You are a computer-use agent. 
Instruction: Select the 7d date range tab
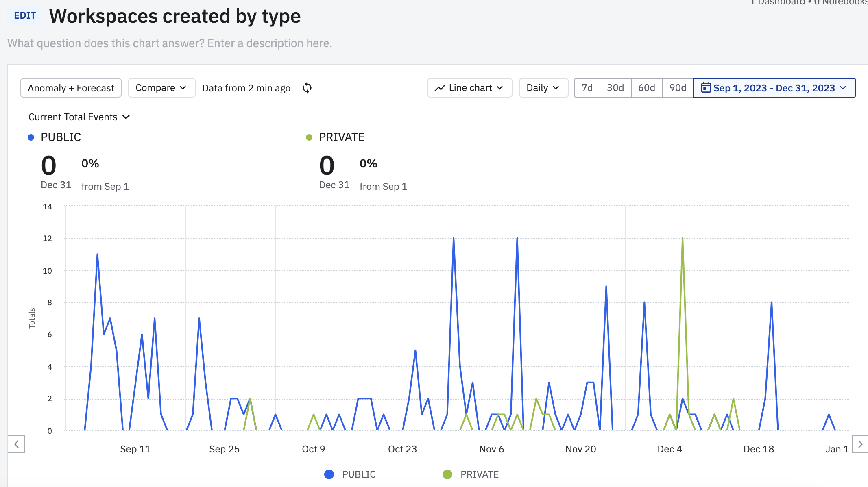tap(587, 88)
